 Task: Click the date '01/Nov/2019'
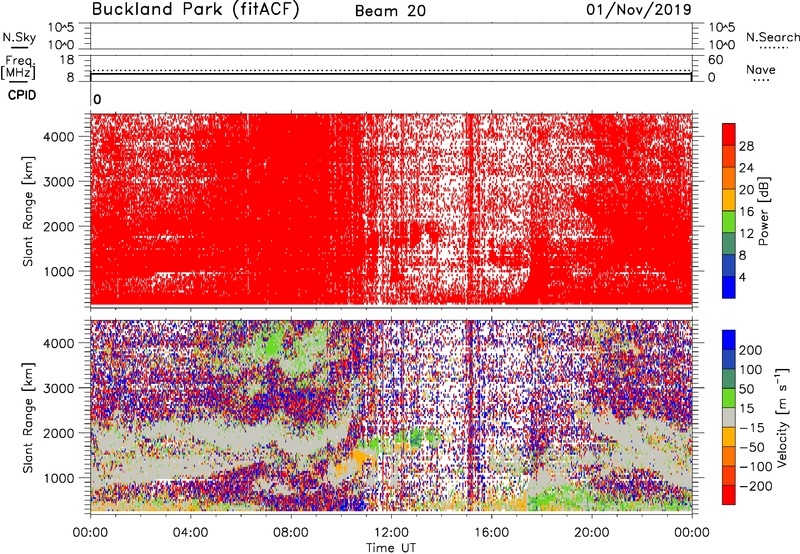639,10
